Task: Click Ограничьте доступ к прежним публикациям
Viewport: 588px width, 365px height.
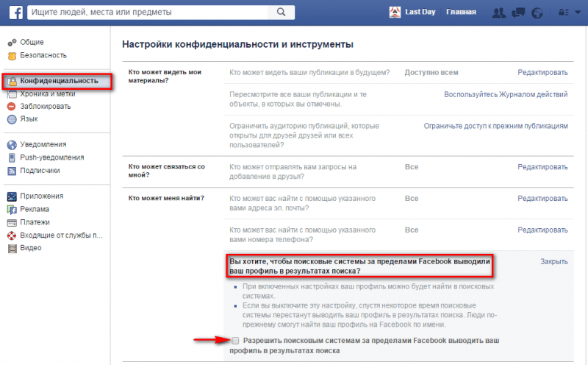Action: [x=495, y=126]
